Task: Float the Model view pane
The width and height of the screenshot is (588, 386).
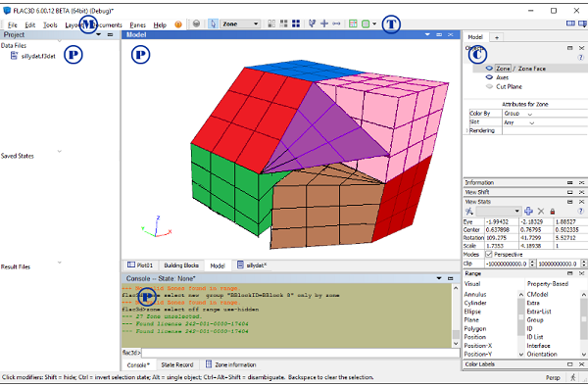Action: tap(439, 35)
